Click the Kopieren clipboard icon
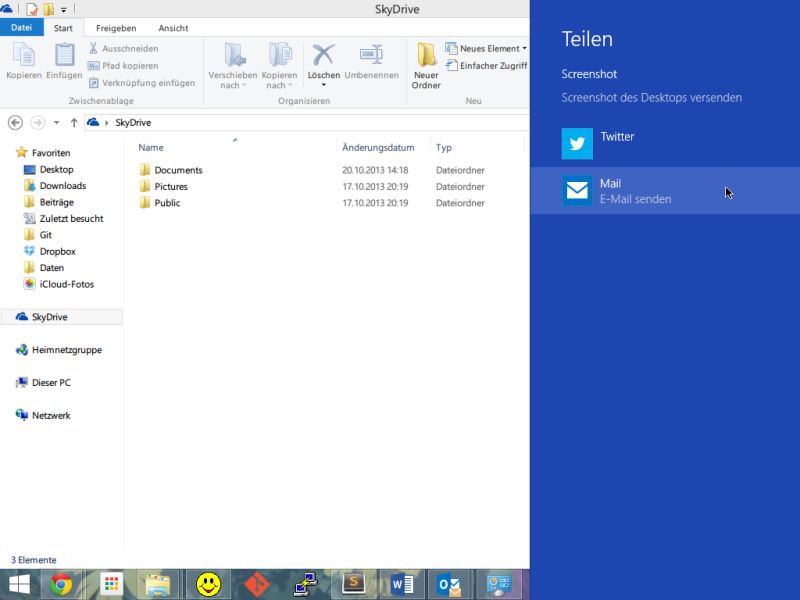 (x=23, y=55)
